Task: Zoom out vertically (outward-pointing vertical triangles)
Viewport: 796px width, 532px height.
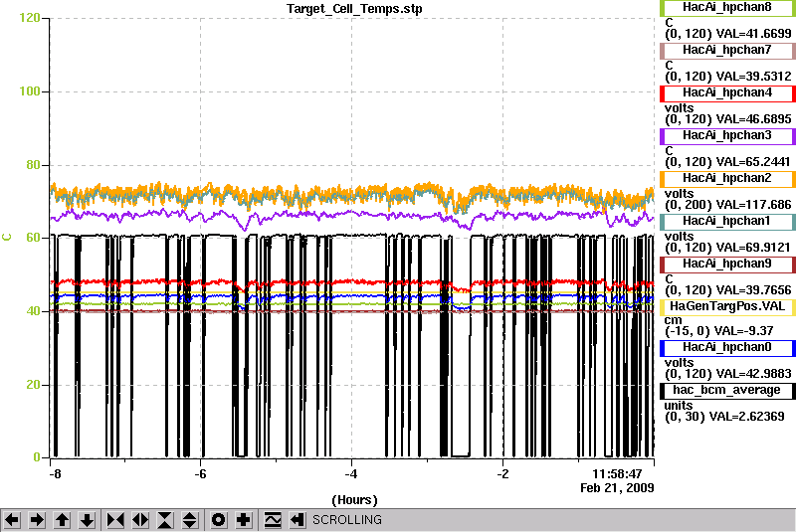Action: coord(190,520)
